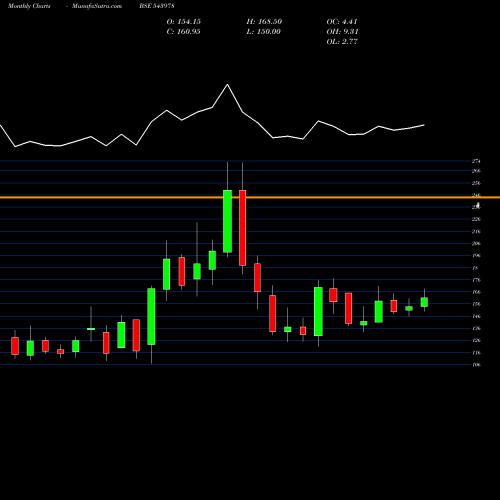Select the "BSE 543978" symbol text
The height and width of the screenshot is (500, 500).
coord(157,6)
